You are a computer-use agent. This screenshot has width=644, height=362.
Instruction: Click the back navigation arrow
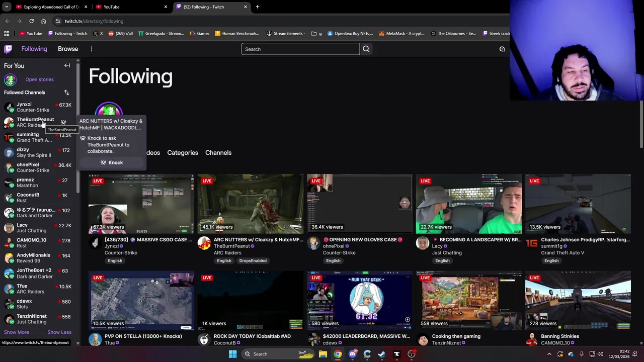coord(7,21)
